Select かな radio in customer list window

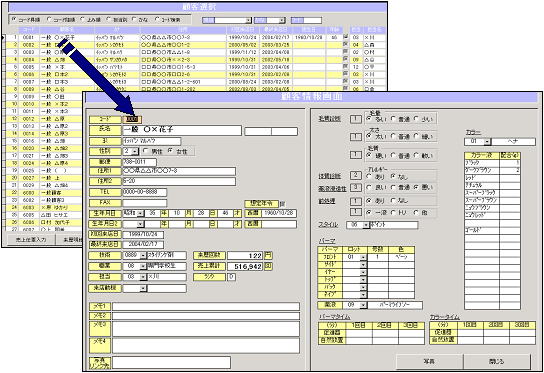point(134,19)
